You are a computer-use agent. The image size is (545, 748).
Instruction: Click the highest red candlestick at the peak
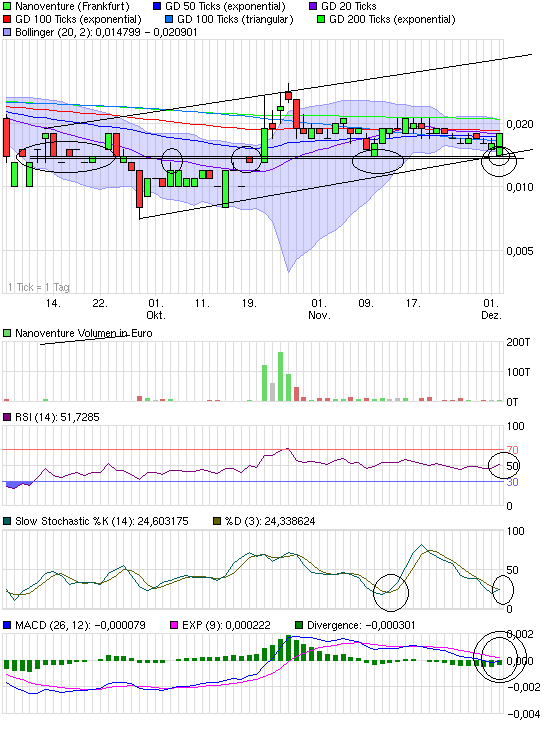coord(288,95)
